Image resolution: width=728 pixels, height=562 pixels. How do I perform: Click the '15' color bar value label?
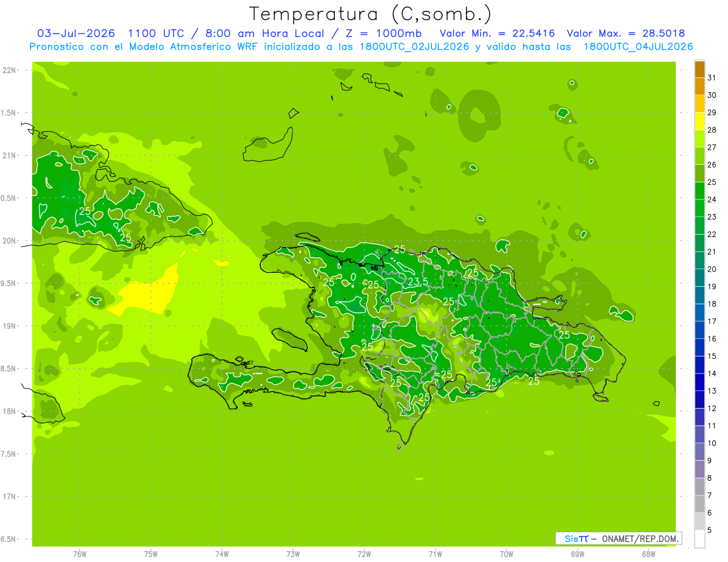pos(712,356)
